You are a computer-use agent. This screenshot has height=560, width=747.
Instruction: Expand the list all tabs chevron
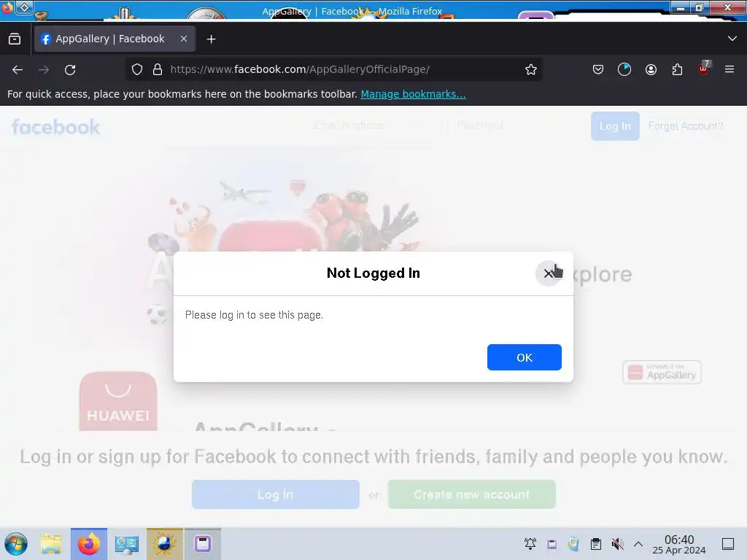click(x=732, y=39)
